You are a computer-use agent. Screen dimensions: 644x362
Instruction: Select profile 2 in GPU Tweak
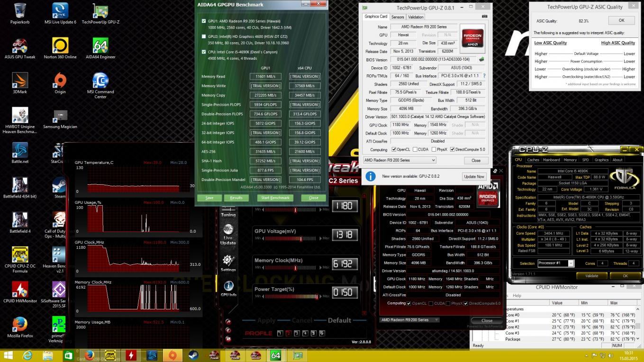point(288,334)
